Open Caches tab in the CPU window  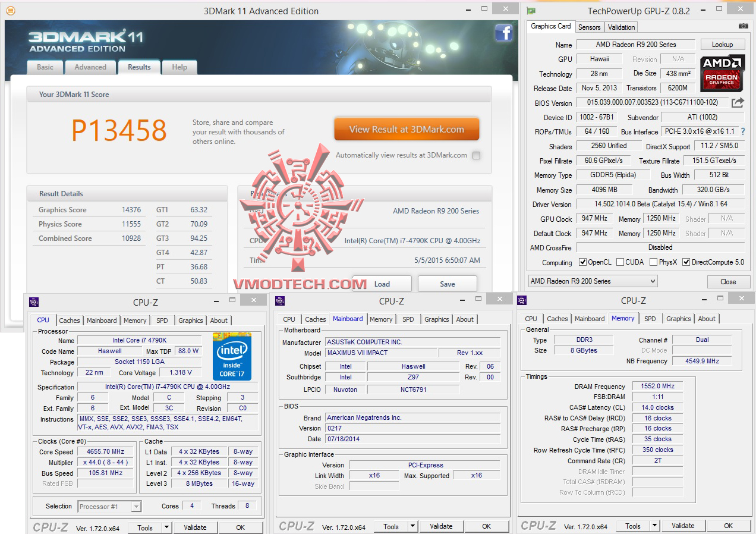[x=70, y=321]
